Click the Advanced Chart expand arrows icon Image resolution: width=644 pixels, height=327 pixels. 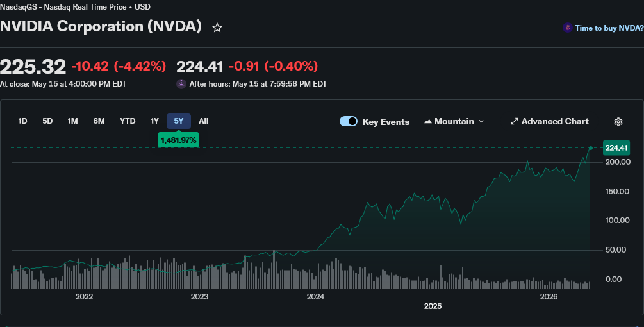(x=514, y=122)
